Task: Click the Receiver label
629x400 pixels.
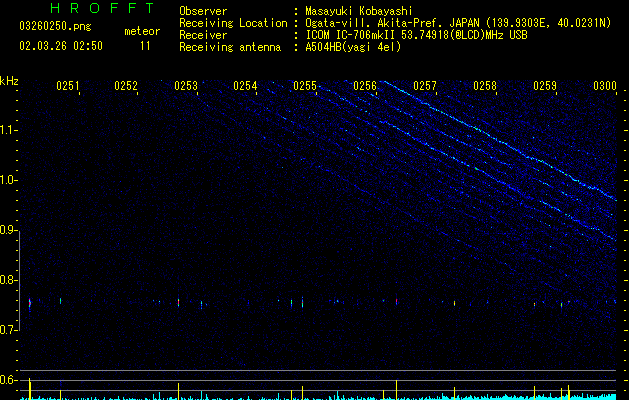Action: pyautogui.click(x=203, y=35)
